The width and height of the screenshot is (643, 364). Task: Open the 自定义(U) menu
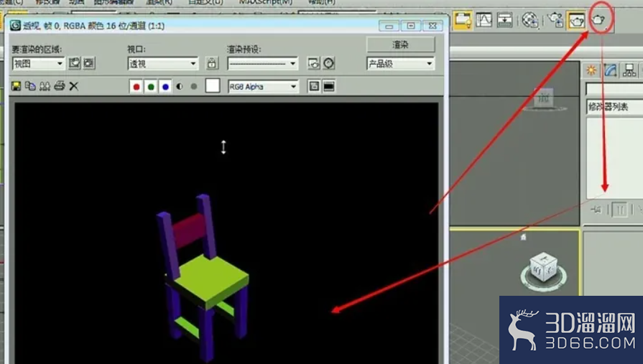205,2
